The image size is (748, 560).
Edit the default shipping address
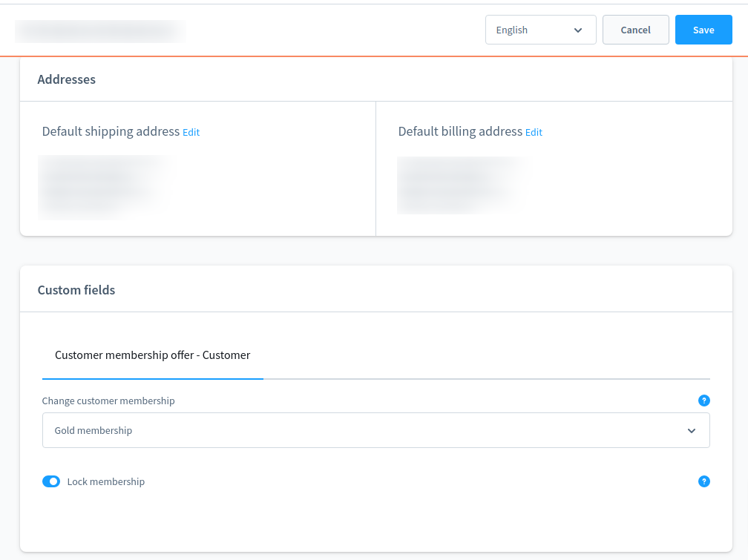click(191, 133)
